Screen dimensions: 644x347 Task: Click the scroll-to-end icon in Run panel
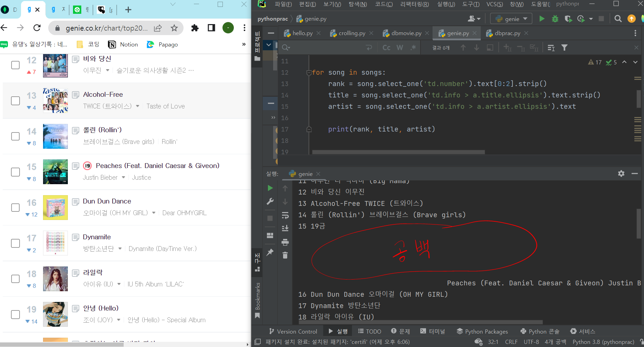tap(285, 228)
